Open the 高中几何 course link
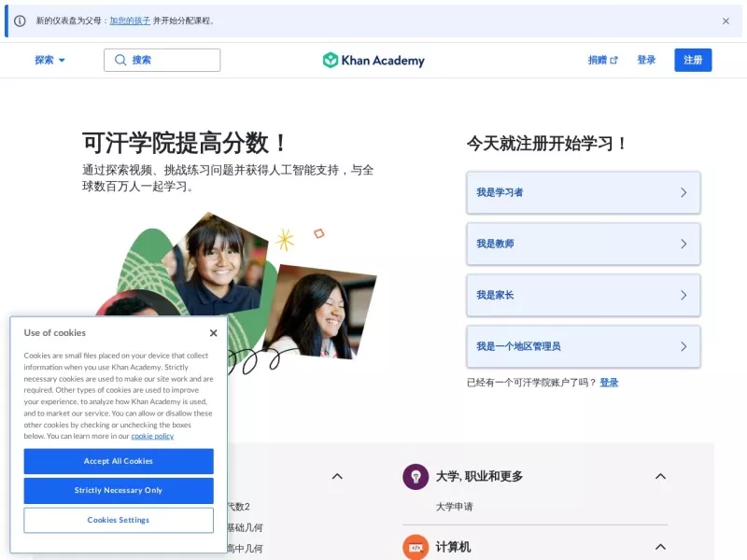747x560 pixels. point(245,549)
